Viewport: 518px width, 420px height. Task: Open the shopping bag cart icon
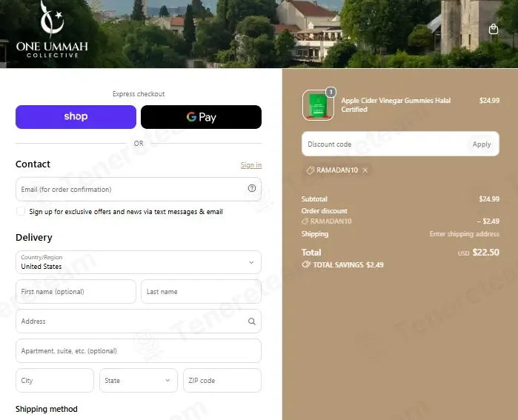tap(494, 29)
